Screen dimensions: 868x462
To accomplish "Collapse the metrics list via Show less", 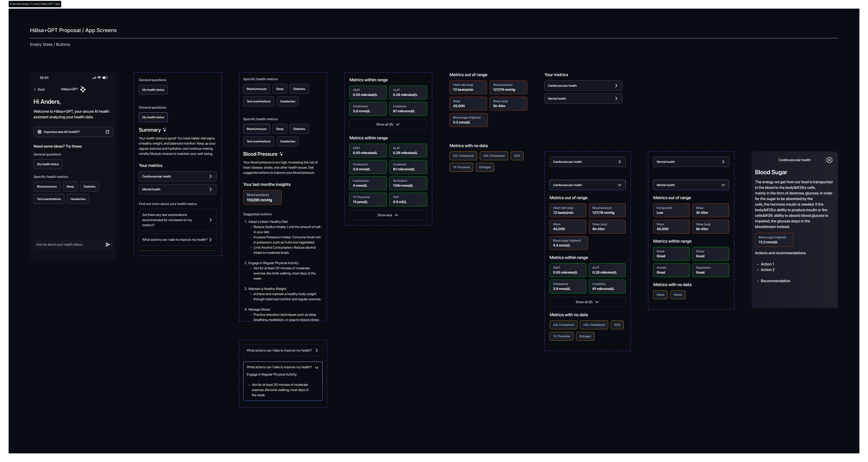I will tap(388, 215).
